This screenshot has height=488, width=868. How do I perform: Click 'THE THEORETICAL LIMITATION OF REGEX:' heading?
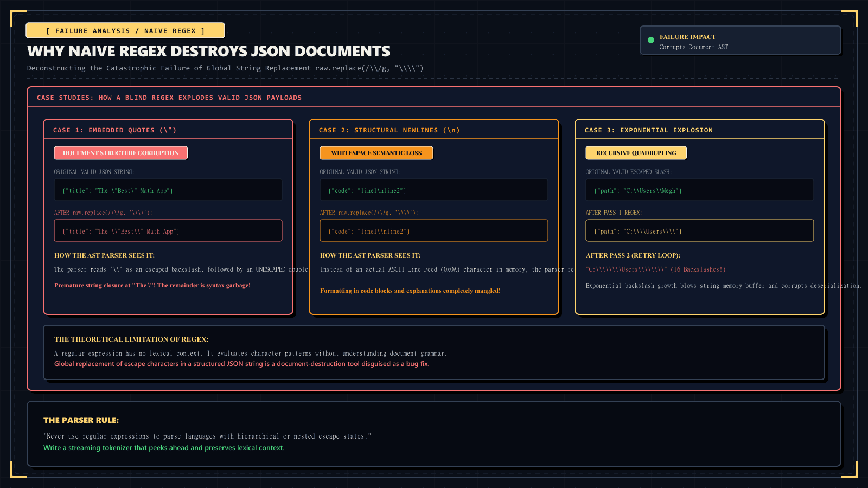pyautogui.click(x=131, y=339)
